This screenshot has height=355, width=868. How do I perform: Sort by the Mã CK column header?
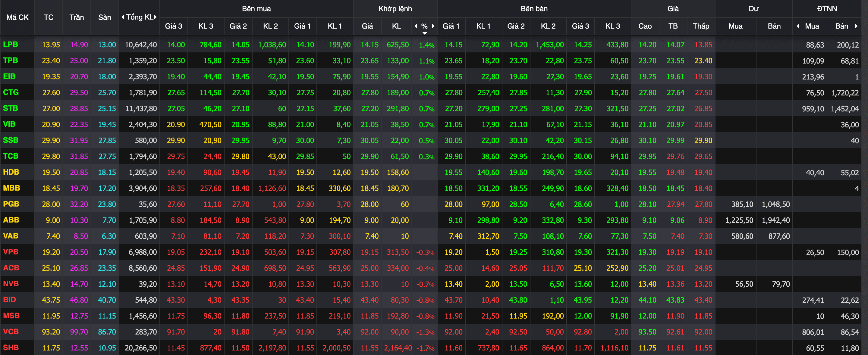click(x=17, y=17)
